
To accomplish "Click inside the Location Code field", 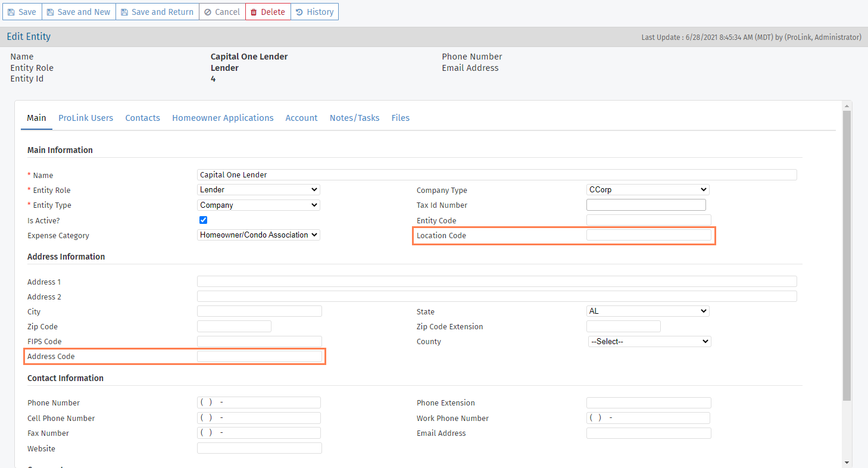I will [x=649, y=235].
